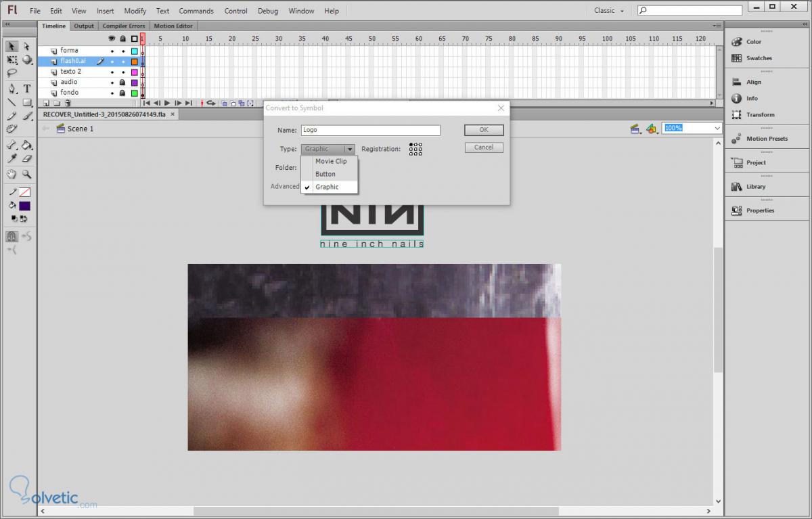Image resolution: width=812 pixels, height=519 pixels.
Task: Select the Paint Bucket tool
Action: pyautogui.click(x=26, y=145)
